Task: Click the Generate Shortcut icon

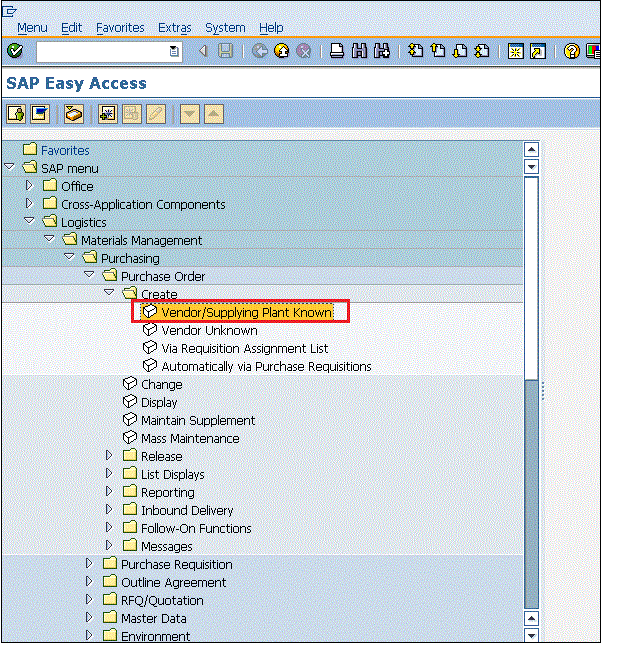Action: coord(538,52)
